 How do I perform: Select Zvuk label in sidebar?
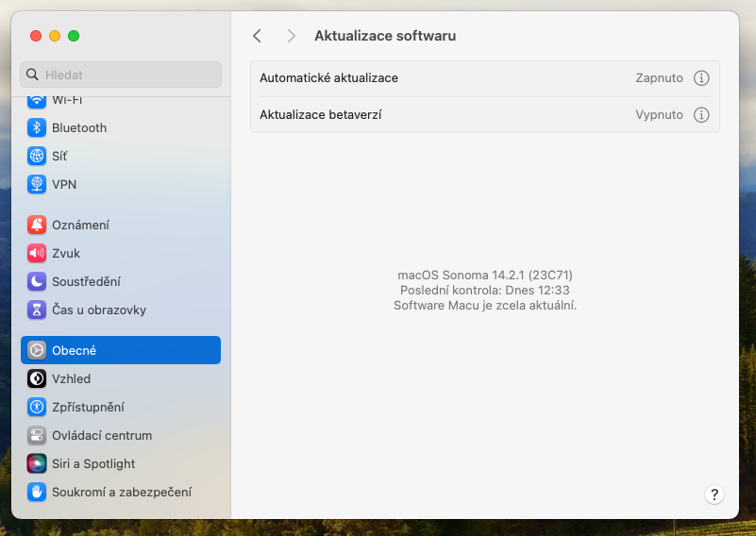click(66, 253)
